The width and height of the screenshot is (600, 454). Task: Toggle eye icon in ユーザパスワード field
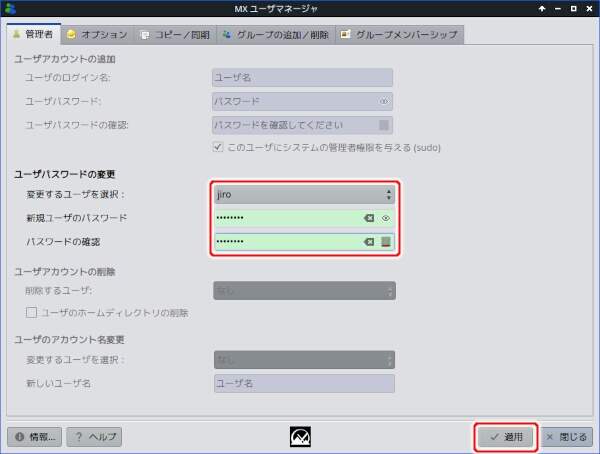(x=384, y=101)
